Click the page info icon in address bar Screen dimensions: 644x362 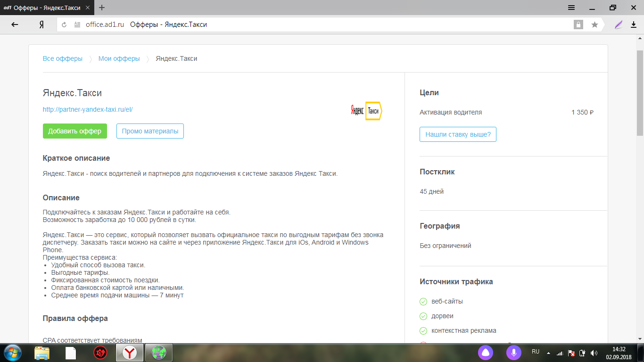(77, 25)
